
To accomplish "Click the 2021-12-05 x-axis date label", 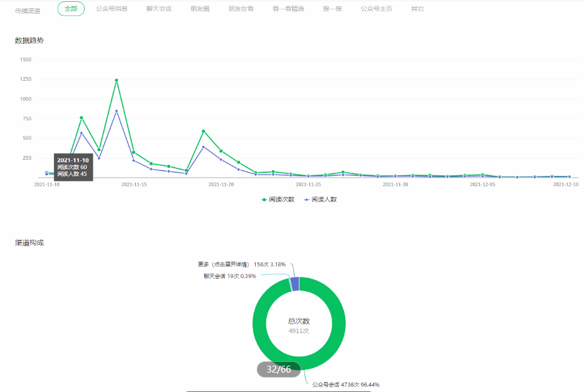I will click(x=482, y=184).
